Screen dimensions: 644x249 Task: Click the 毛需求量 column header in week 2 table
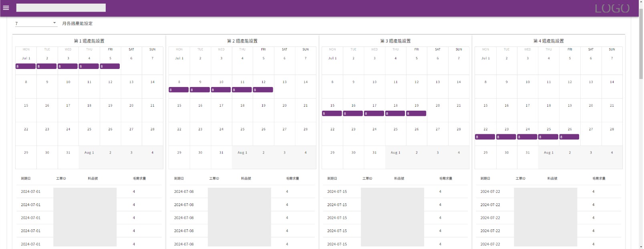(x=292, y=178)
